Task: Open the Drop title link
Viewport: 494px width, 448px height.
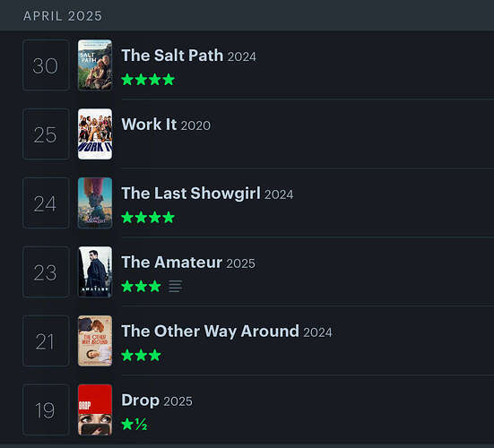Action: tap(141, 401)
